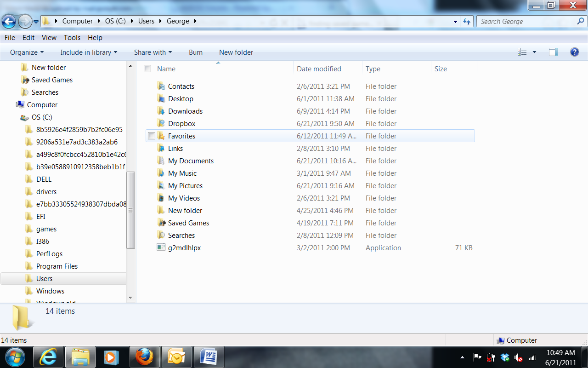
Task: Launch Firefox from the taskbar
Action: pyautogui.click(x=144, y=356)
